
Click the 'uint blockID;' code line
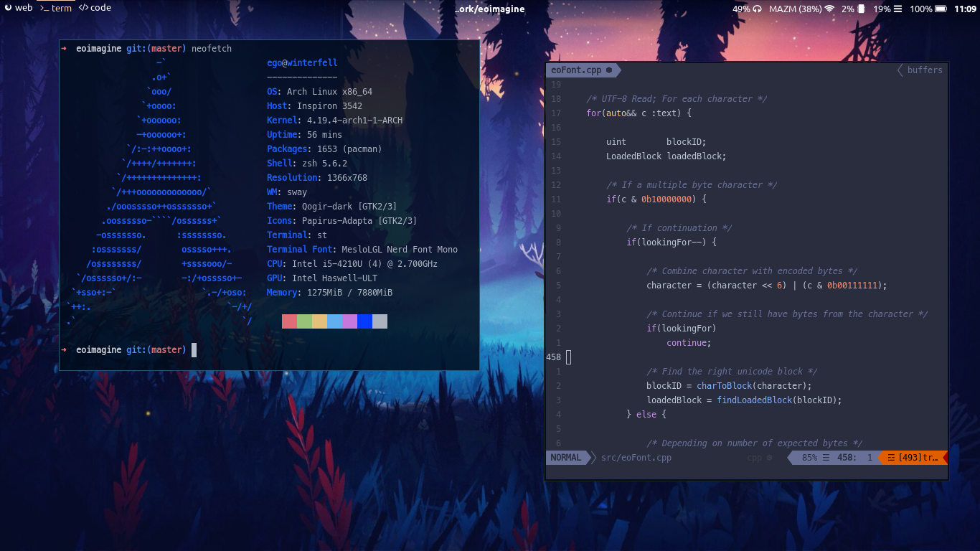(656, 142)
